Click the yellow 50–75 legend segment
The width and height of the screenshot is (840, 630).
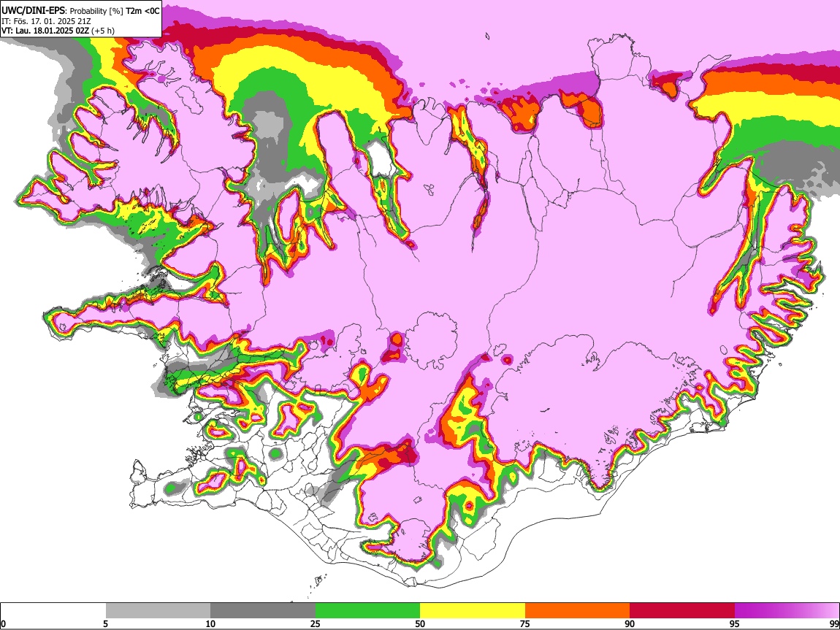[473, 610]
